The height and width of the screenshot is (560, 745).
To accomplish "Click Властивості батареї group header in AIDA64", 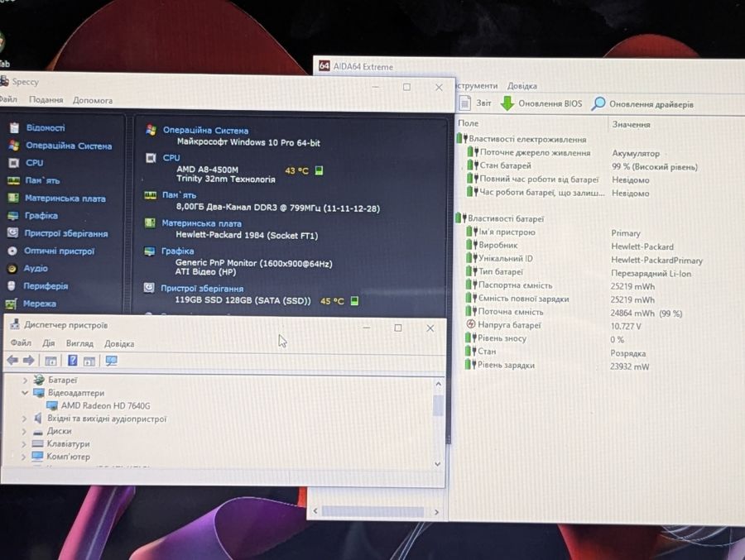I will 500,219.
